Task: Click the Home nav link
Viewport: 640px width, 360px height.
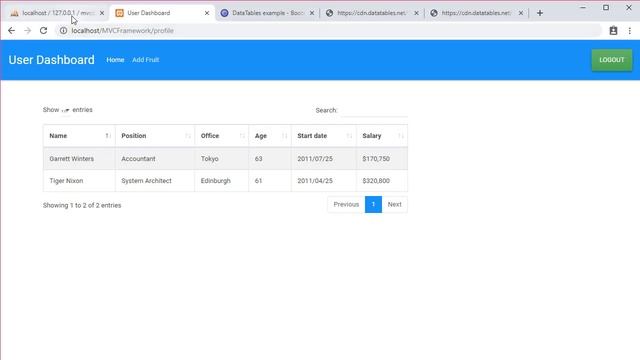Action: (x=115, y=60)
